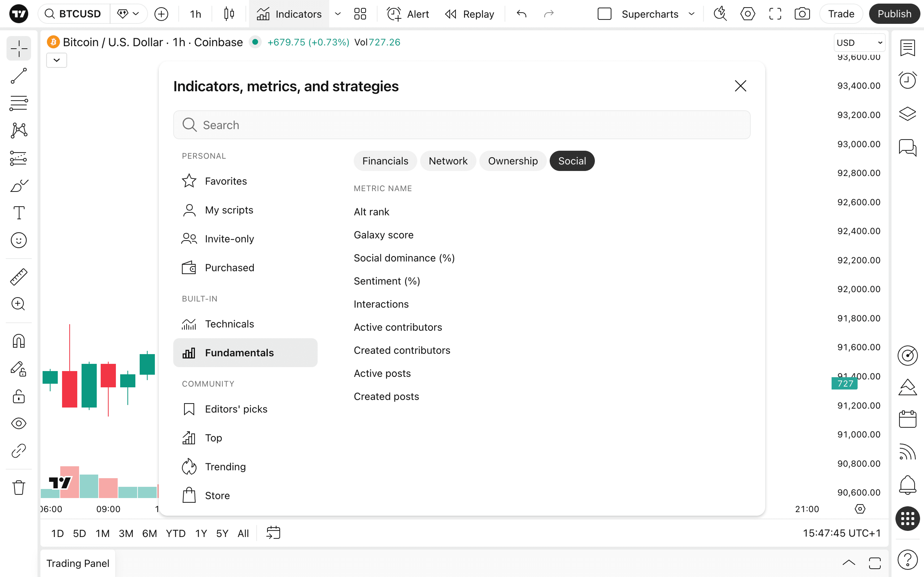Expand the USD currency dropdown
Viewport: 924px width, 577px height.
click(859, 43)
